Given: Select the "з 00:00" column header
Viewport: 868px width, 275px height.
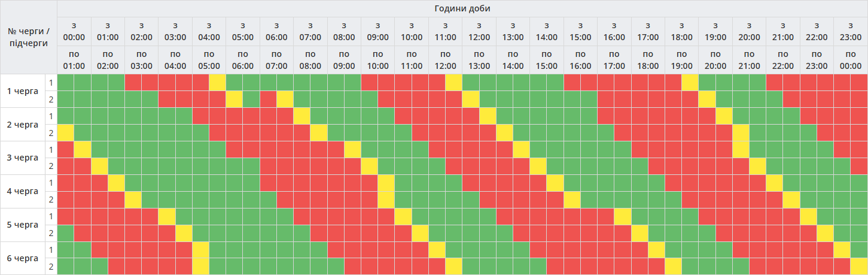Looking at the screenshot, I should click(x=74, y=31).
